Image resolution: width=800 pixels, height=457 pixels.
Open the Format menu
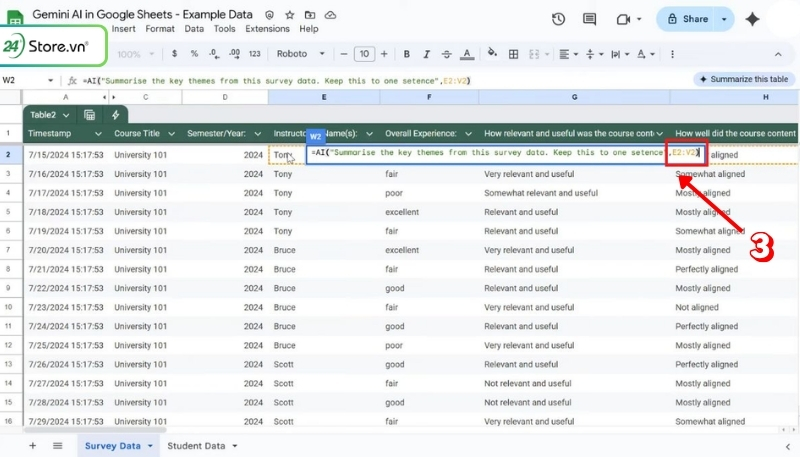(x=160, y=29)
